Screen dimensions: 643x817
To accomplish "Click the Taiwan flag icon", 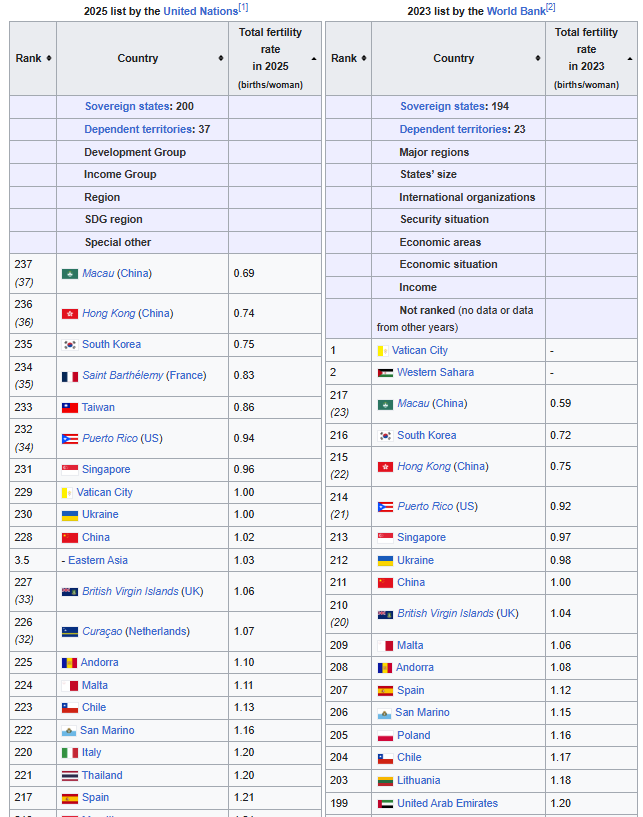I will pyautogui.click(x=70, y=408).
